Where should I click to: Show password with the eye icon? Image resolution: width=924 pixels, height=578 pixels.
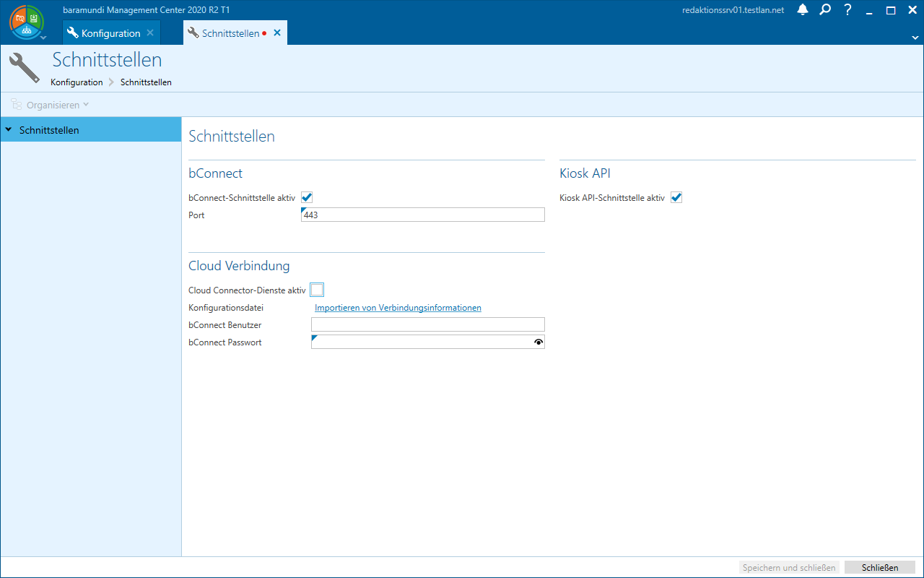point(538,342)
